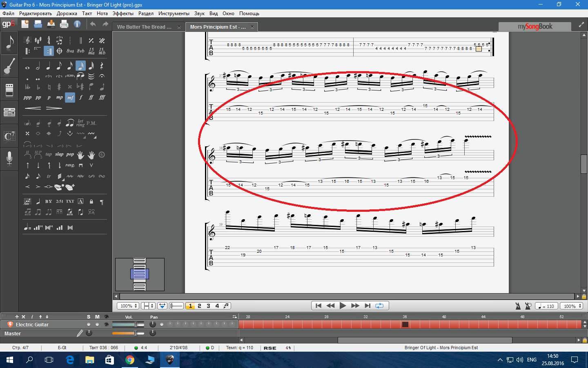The image size is (588, 368).
Task: Open the zoom 100% dropdown
Action: (x=128, y=306)
